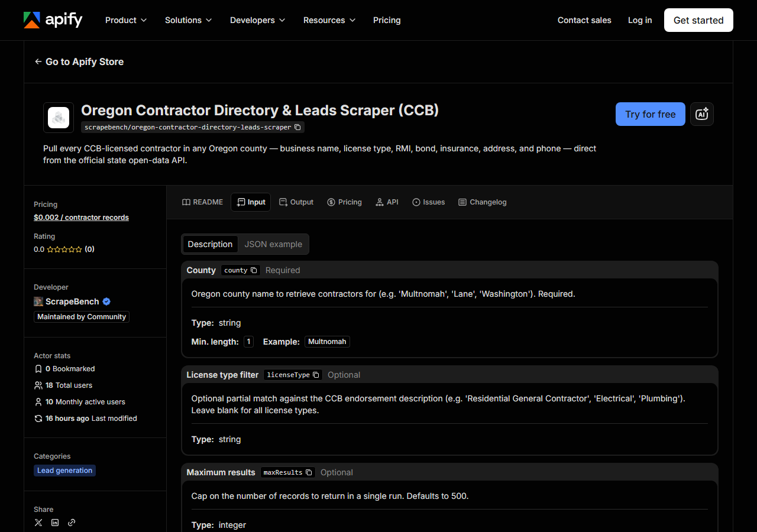Open the ScrapeBench developer profile

coord(72,301)
